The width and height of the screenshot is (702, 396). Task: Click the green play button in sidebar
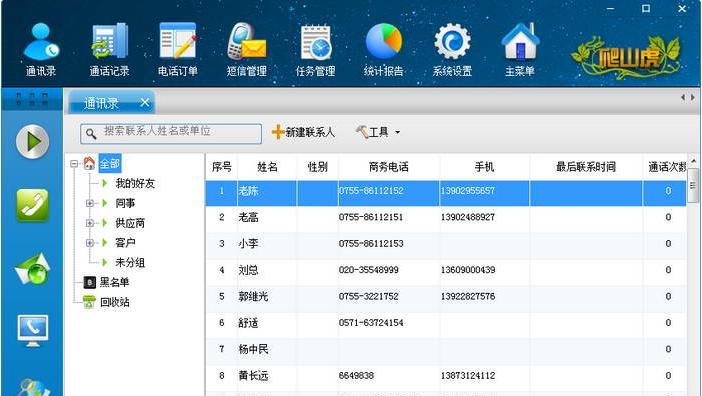click(32, 142)
